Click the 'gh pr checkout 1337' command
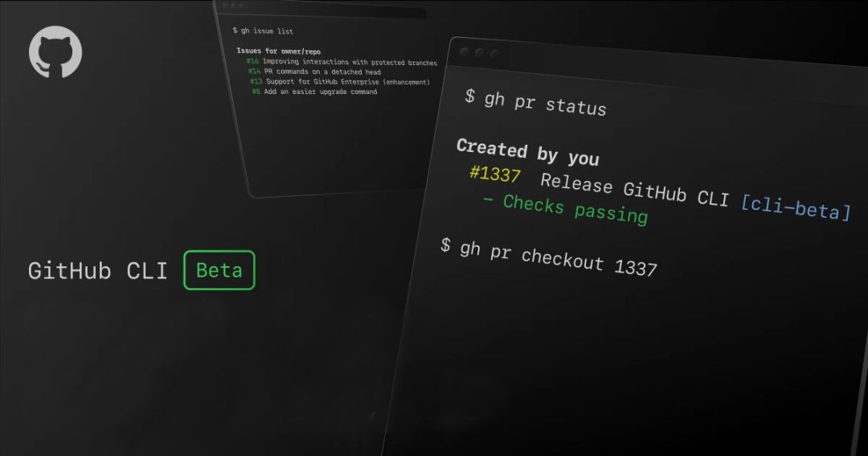868x456 pixels. 548,257
